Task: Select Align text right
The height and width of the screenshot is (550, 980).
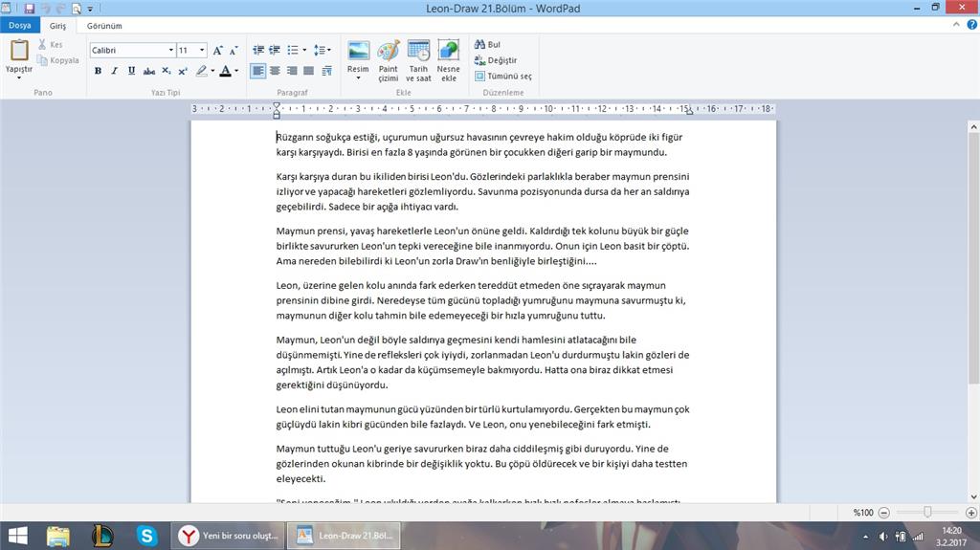Action: pos(291,71)
